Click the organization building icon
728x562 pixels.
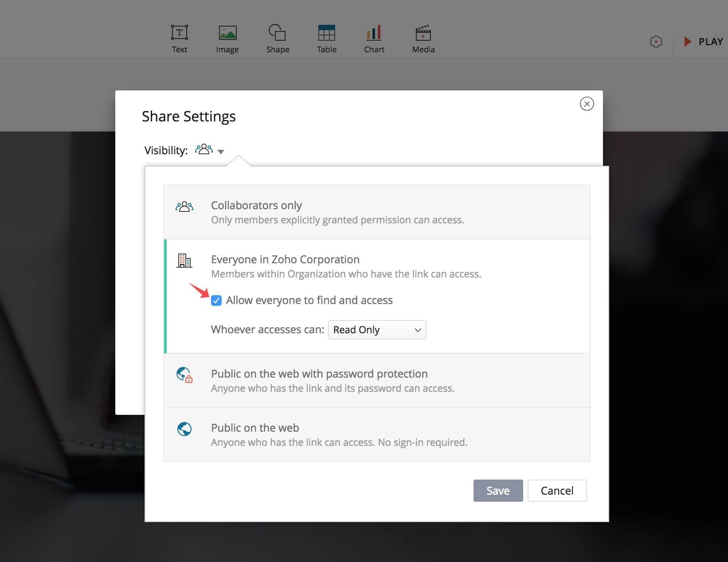184,261
